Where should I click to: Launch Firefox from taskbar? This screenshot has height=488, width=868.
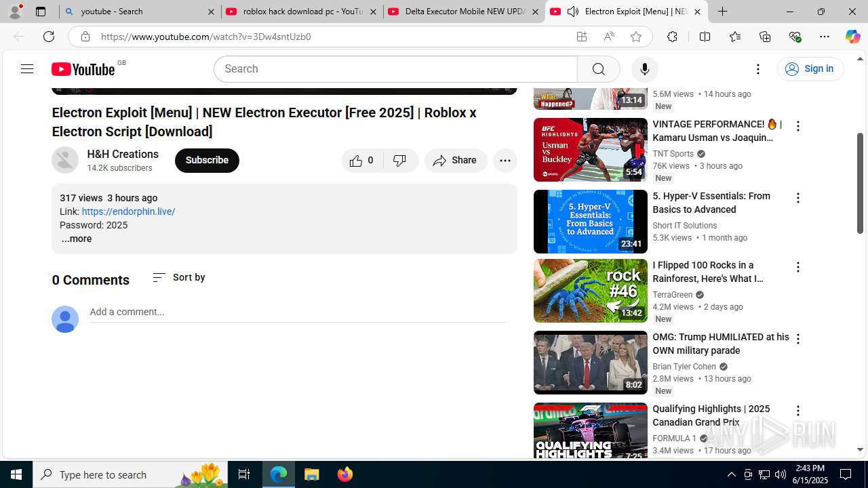coord(345,474)
